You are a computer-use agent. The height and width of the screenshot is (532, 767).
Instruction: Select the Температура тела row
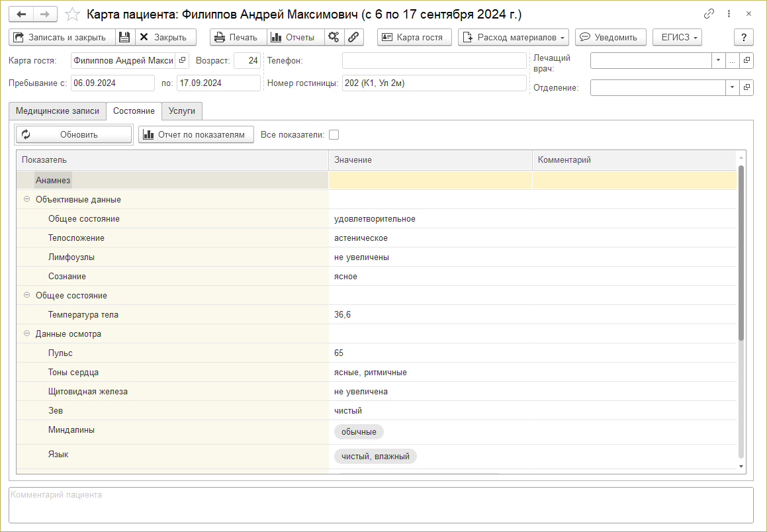tap(377, 315)
